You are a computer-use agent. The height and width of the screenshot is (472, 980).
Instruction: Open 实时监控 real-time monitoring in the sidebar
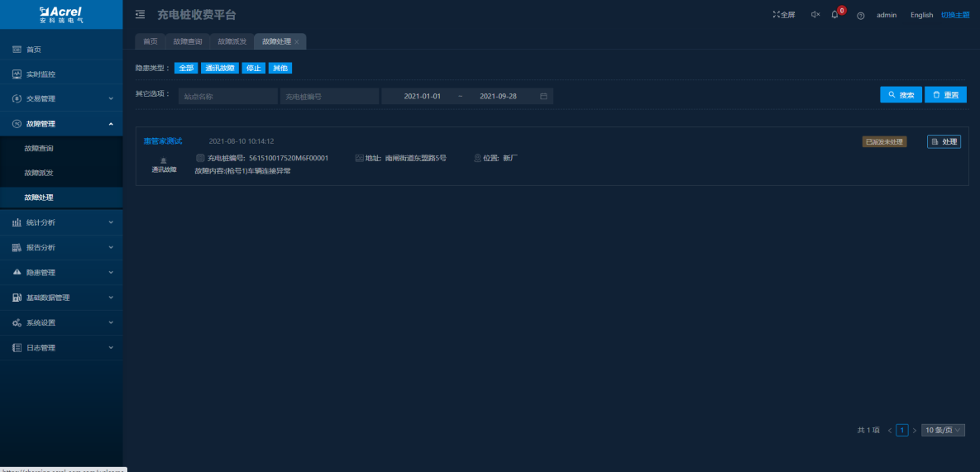pyautogui.click(x=40, y=74)
